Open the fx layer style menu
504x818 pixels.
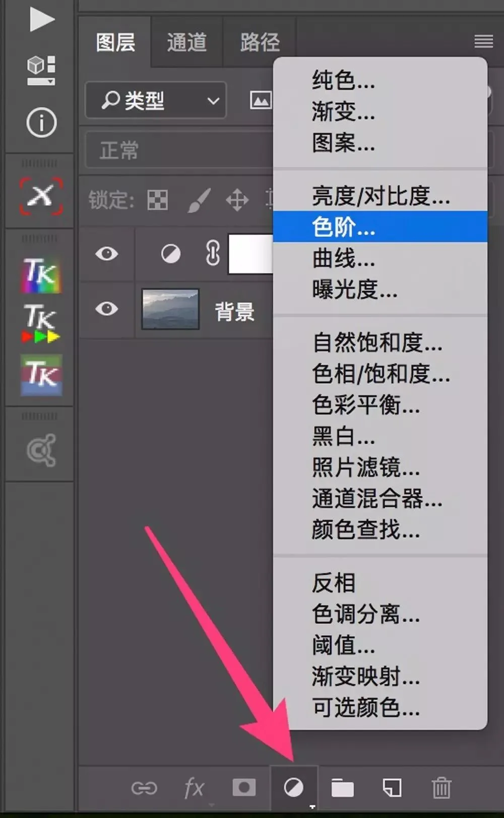[195, 788]
